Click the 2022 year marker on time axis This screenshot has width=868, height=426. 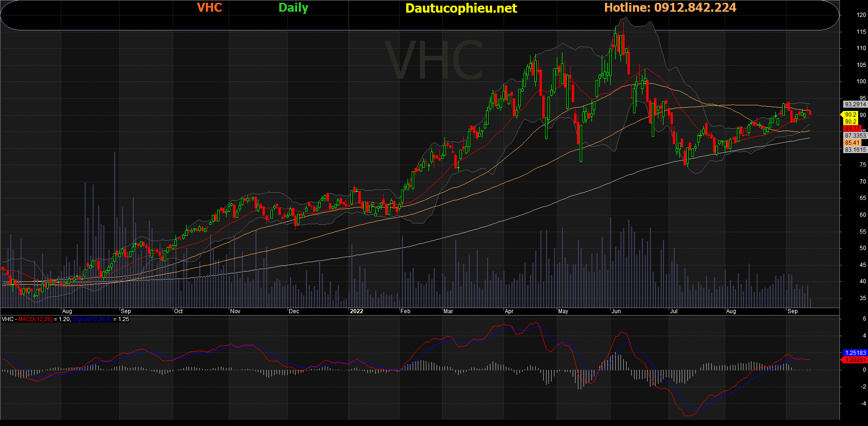[x=357, y=311]
